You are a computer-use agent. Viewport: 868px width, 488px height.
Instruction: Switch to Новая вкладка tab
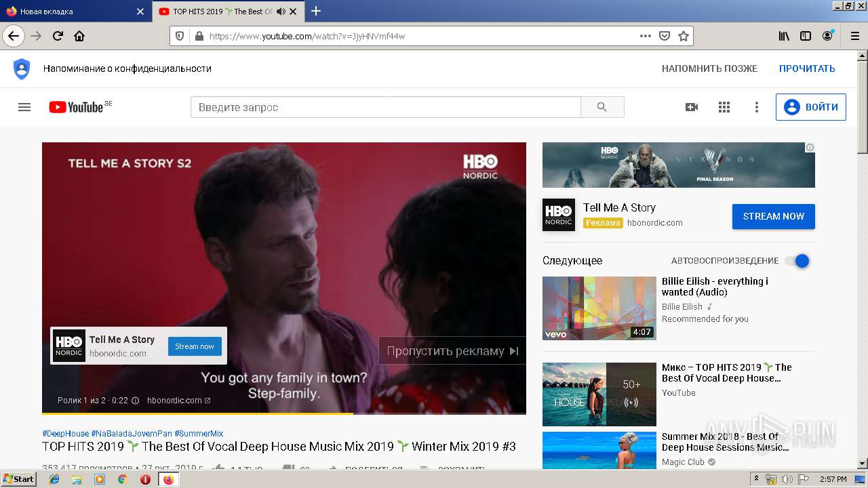point(75,12)
